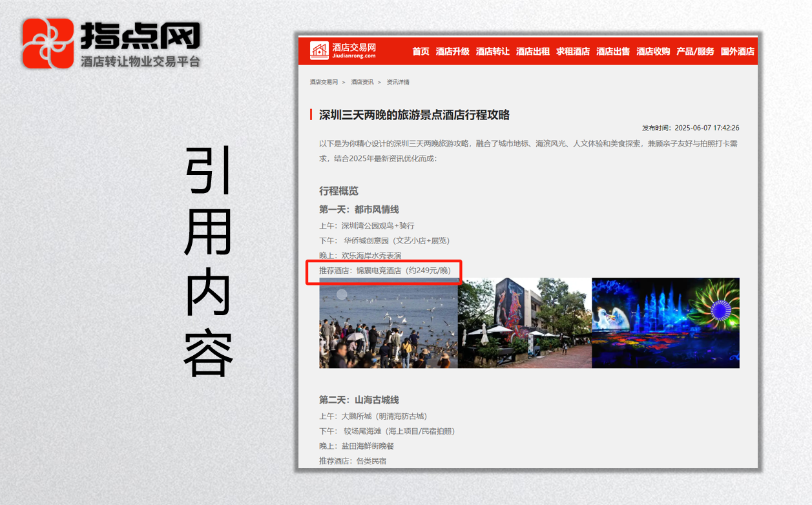Click 产品/服务 in the nav bar

695,52
